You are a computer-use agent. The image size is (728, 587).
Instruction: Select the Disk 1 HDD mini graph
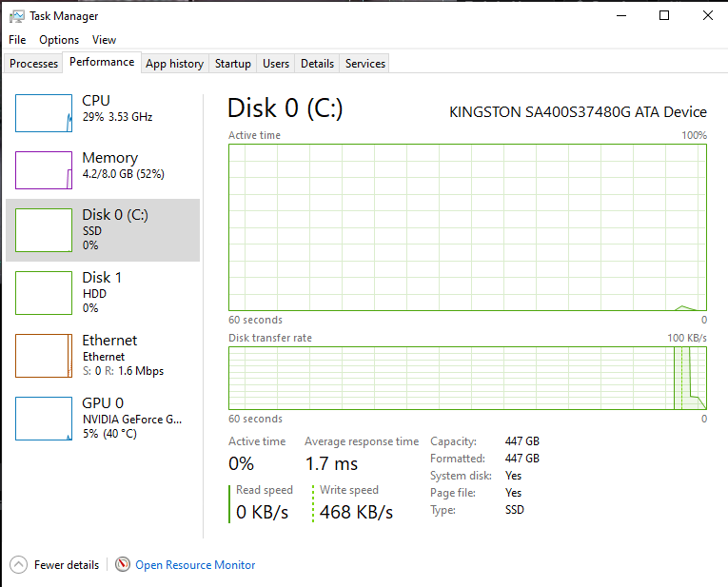(44, 293)
